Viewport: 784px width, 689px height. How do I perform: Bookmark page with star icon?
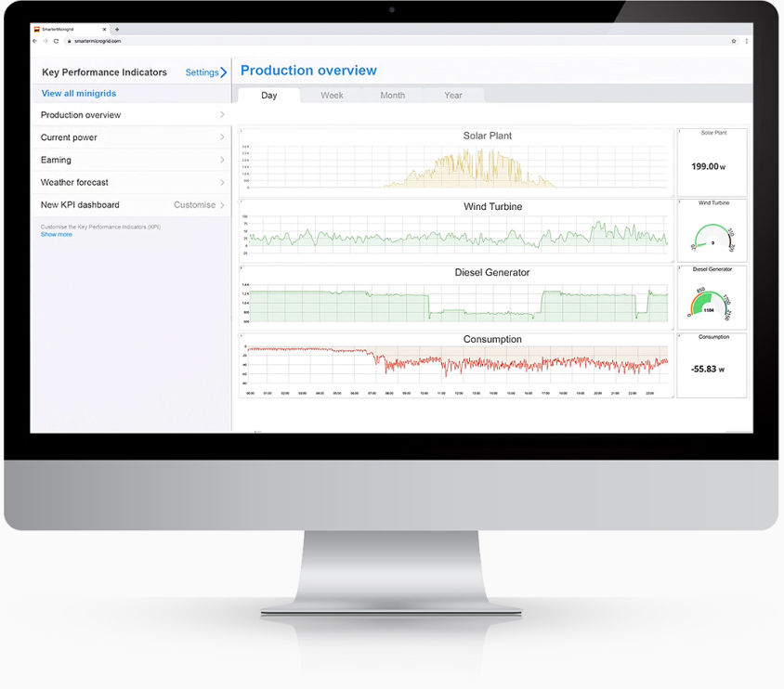pos(734,41)
